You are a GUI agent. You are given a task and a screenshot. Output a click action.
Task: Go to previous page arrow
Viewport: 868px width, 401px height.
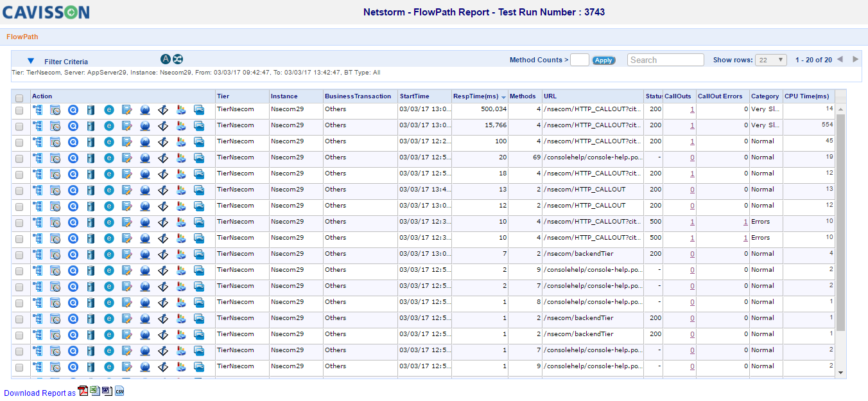click(x=840, y=59)
